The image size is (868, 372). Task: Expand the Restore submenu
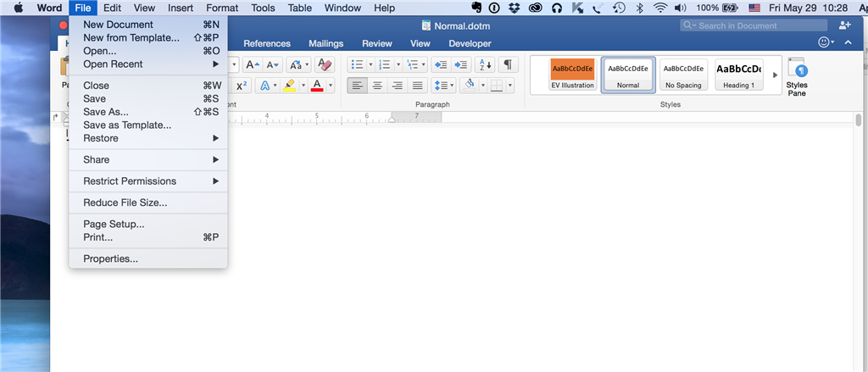point(147,138)
